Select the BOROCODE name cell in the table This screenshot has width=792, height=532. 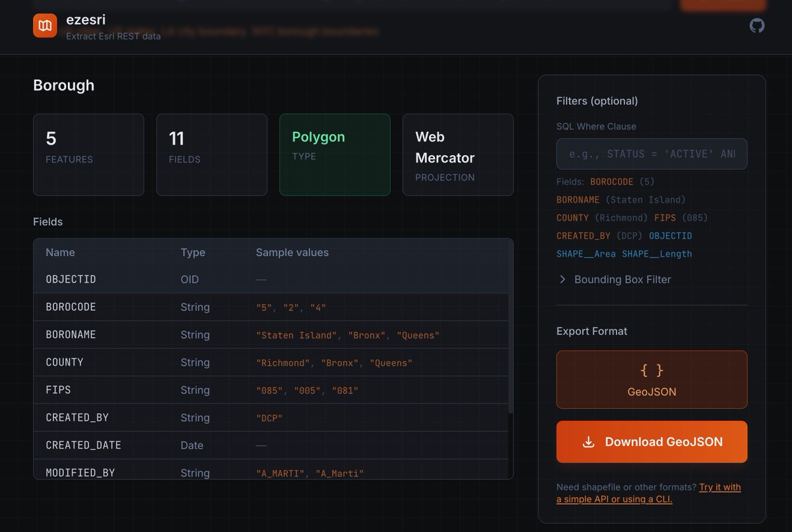(x=71, y=307)
